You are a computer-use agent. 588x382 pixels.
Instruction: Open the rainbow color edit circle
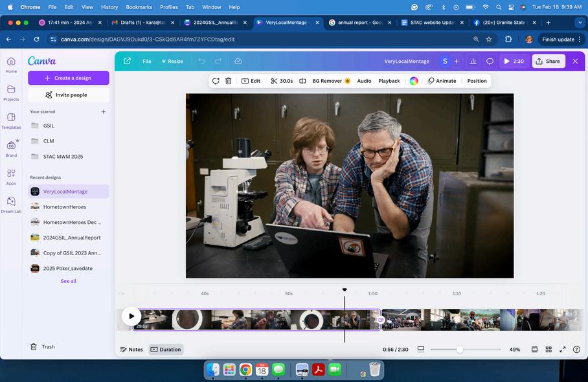[414, 81]
